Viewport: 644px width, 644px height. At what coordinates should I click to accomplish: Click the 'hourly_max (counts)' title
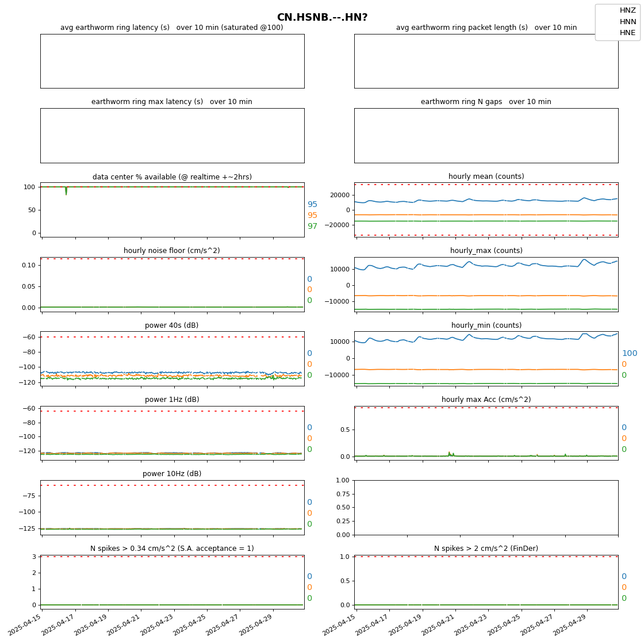tap(486, 251)
